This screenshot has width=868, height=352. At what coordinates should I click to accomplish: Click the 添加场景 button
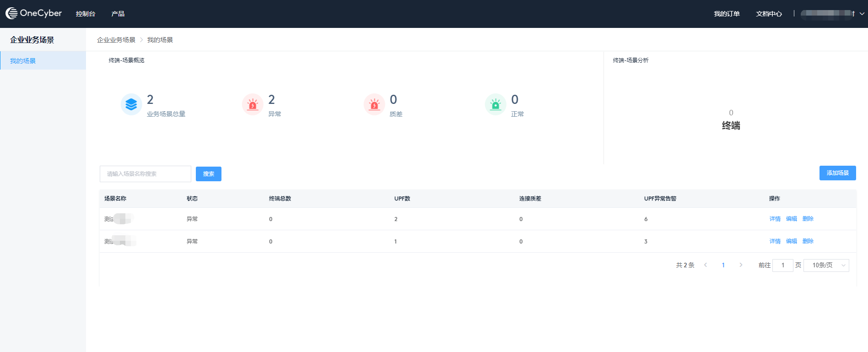837,173
